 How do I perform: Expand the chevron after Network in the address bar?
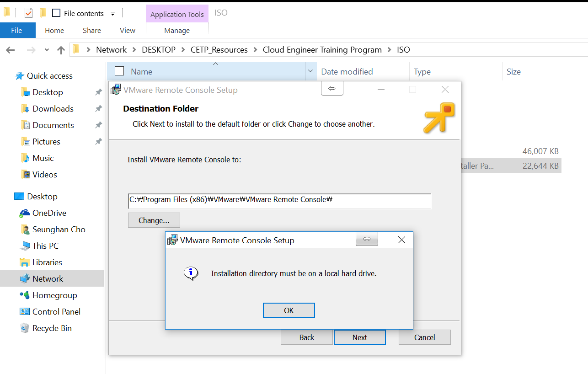pyautogui.click(x=134, y=50)
